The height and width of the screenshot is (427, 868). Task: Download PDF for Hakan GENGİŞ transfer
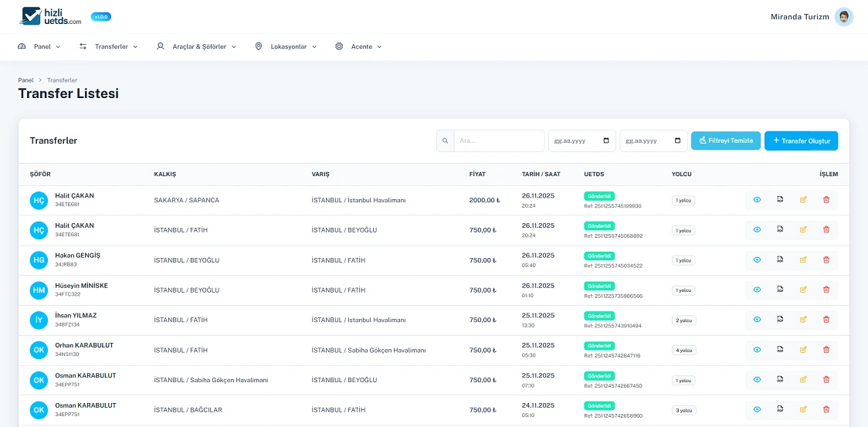click(780, 260)
